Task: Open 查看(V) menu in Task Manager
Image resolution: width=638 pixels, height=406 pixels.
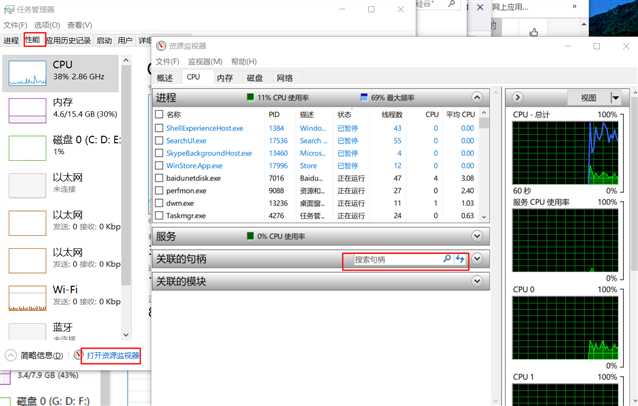Action: coord(79,25)
